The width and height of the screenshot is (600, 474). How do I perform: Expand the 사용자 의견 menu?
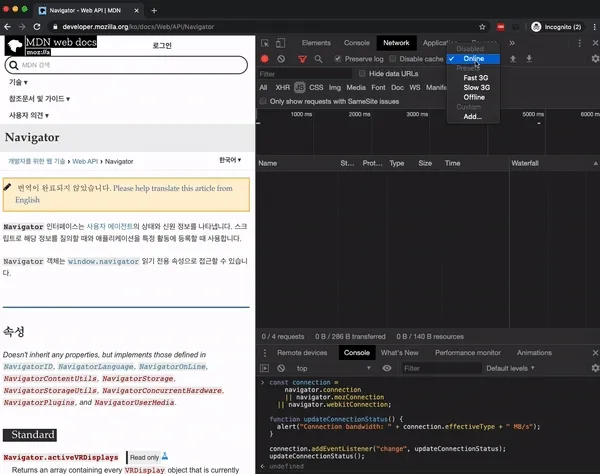(x=29, y=115)
